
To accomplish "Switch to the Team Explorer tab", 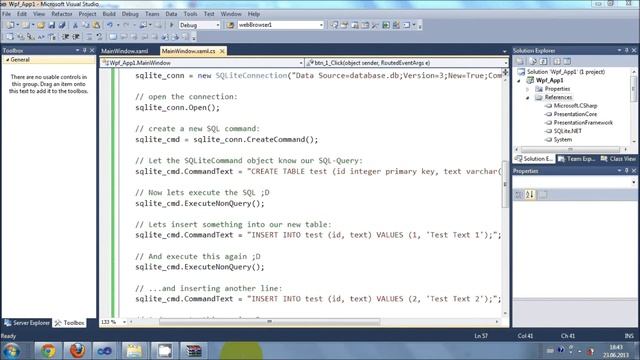I will (x=576, y=159).
